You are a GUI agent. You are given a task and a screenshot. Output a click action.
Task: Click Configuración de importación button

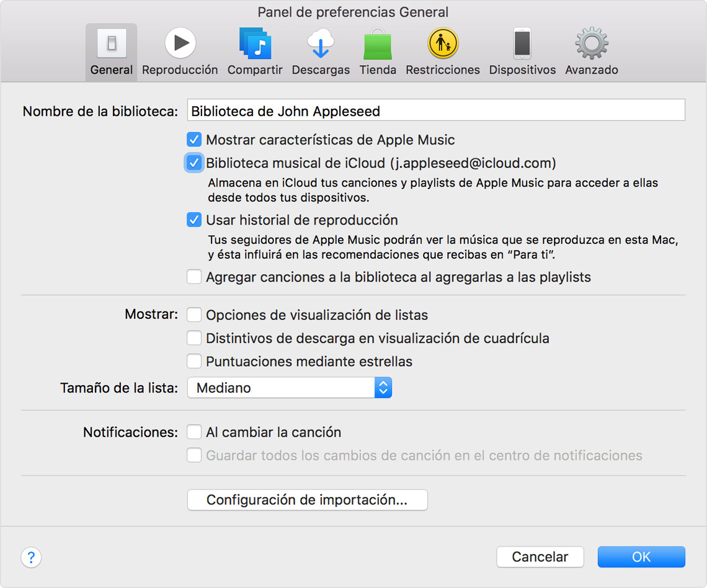[x=307, y=500]
